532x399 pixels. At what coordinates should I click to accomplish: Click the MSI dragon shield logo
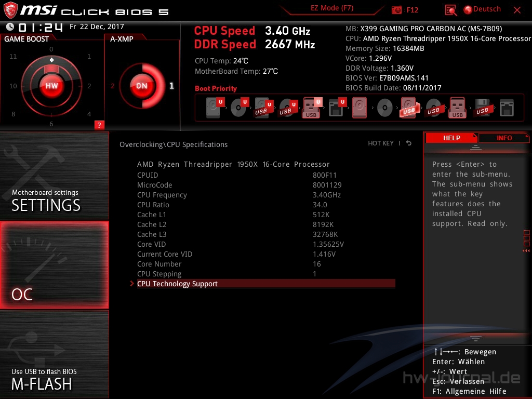click(10, 10)
